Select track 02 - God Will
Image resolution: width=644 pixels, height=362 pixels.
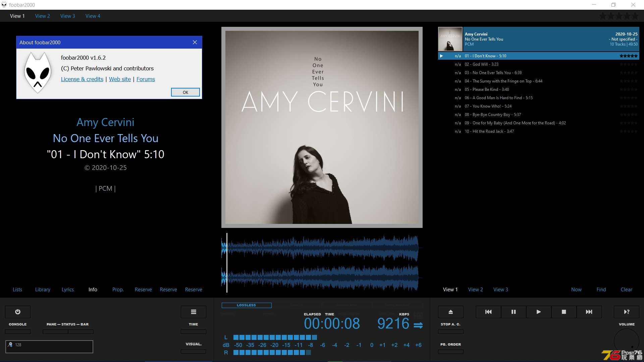tap(539, 64)
